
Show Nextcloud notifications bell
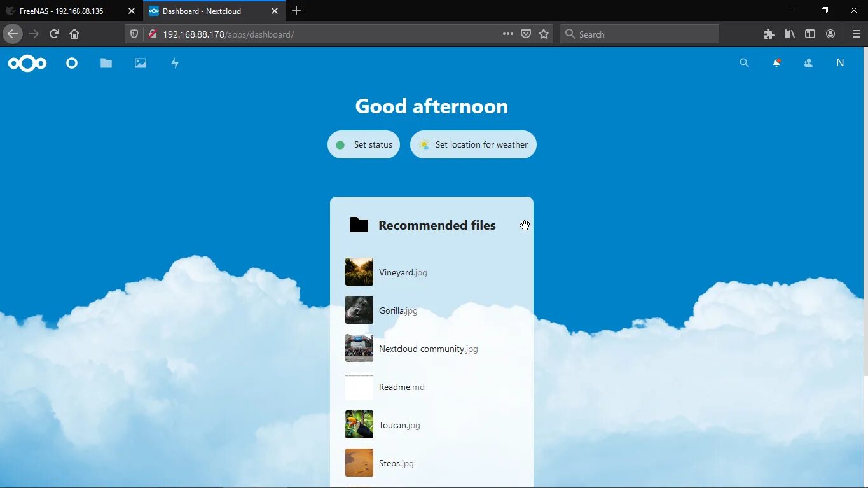776,63
